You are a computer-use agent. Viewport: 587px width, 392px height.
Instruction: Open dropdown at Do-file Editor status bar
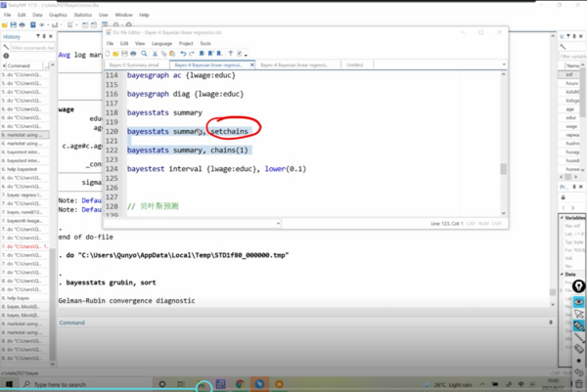278,224
